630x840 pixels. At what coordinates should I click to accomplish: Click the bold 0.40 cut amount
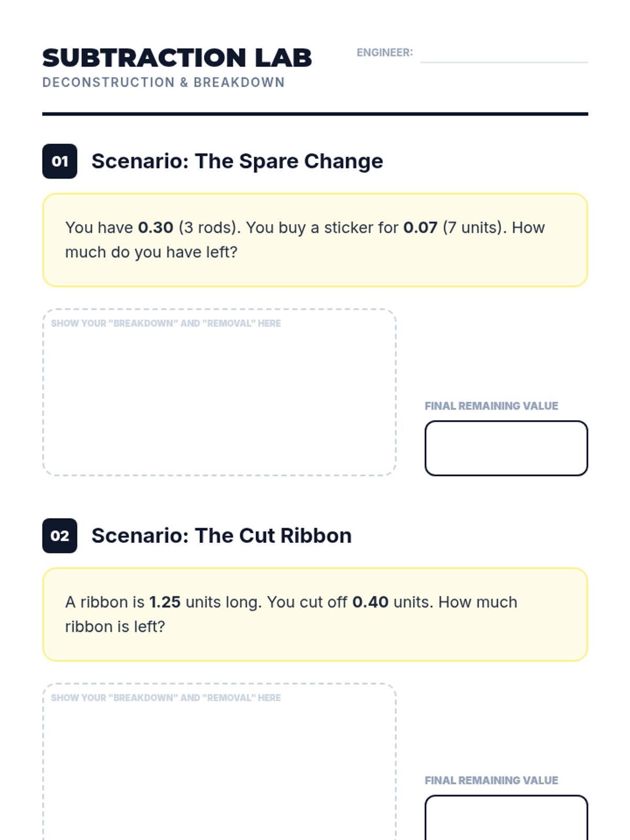[x=370, y=602]
